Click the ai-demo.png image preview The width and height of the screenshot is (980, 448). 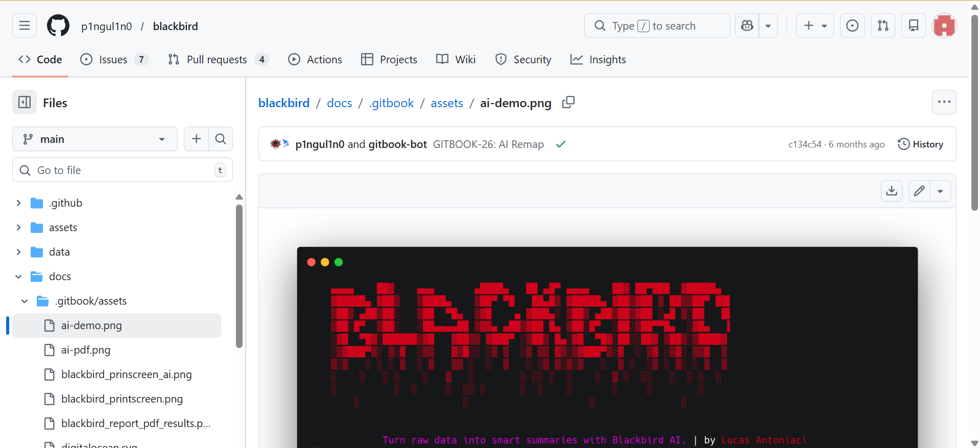click(607, 347)
